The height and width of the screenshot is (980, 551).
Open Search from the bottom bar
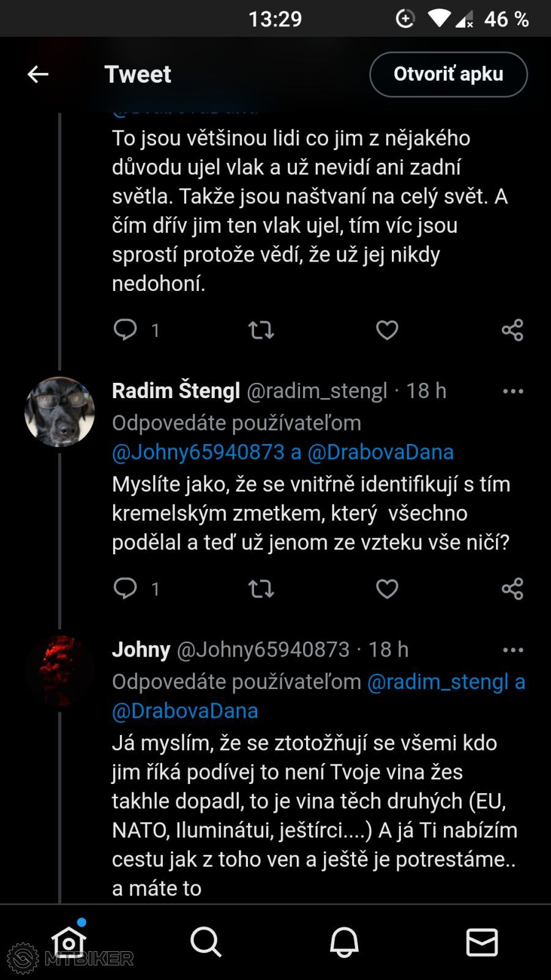point(206,942)
